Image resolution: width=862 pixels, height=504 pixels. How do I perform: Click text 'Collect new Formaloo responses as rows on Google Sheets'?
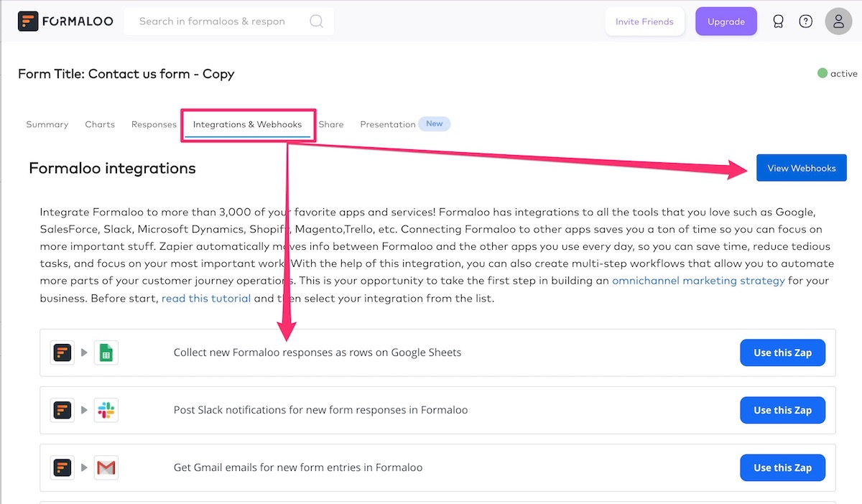pos(318,353)
